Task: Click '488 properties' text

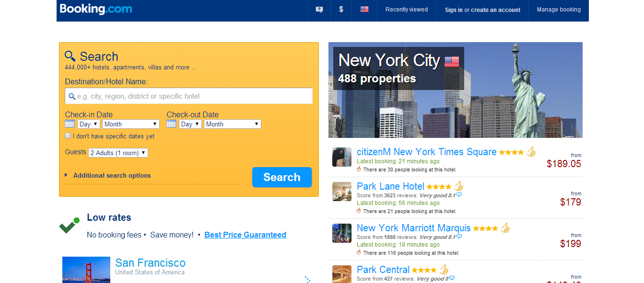Action: pos(377,79)
